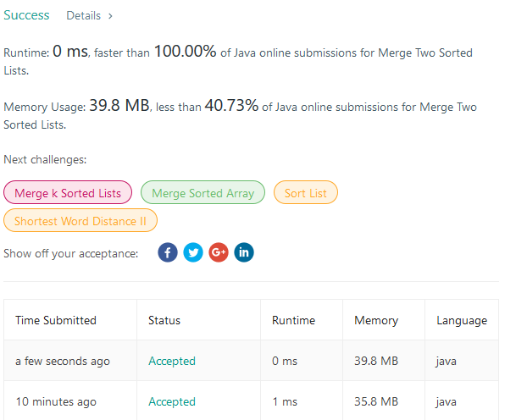
Task: Open the Accepted submission from seconds ago
Action: point(172,361)
